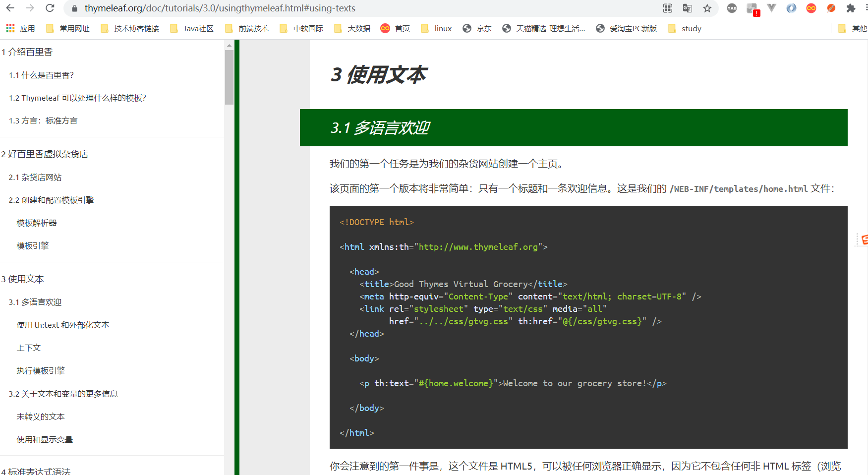Screen dimensions: 868x475
Task: Open the Extensions puzzle menu
Action: [851, 8]
